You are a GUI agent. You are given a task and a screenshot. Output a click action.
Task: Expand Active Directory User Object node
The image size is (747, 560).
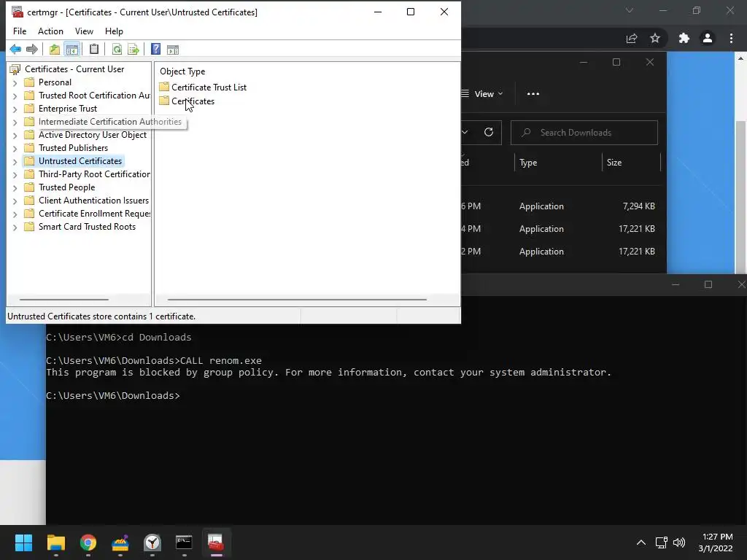point(15,135)
